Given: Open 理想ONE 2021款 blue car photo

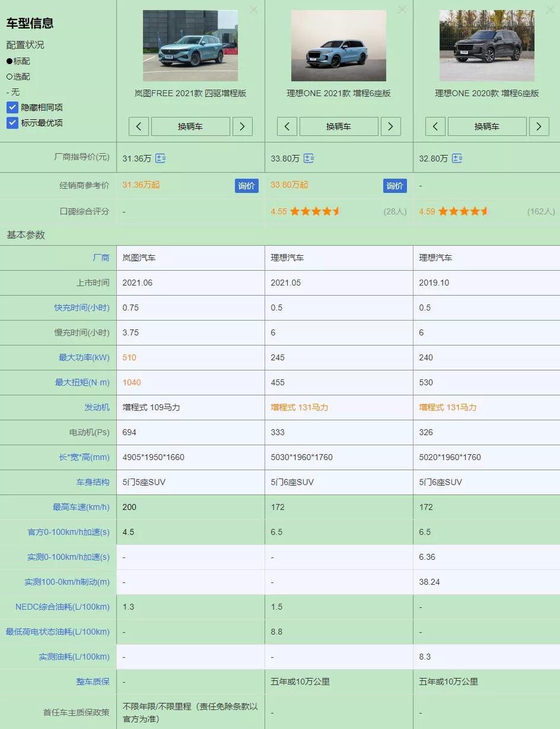Looking at the screenshot, I should pos(339,46).
